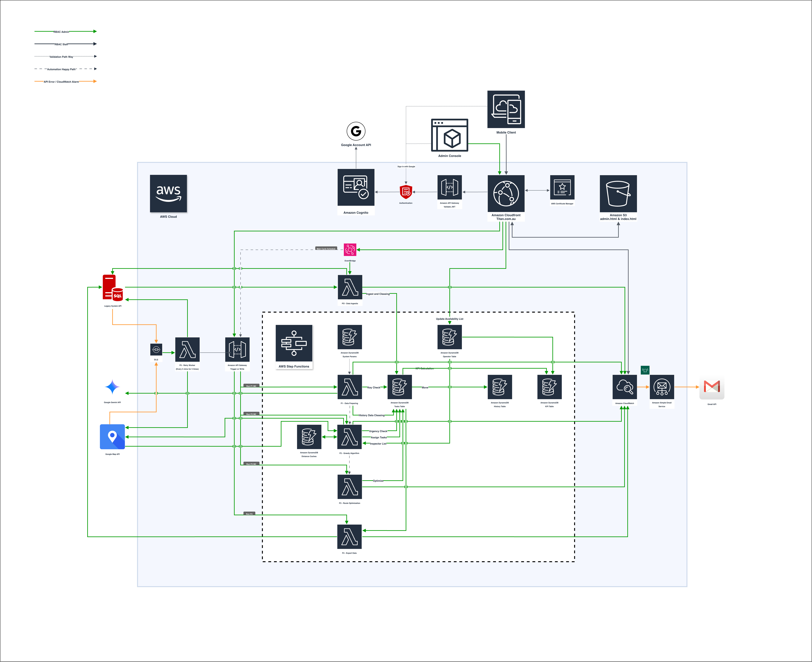The height and width of the screenshot is (662, 812).
Task: Click the 'RBAC Admin' legend label
Action: (x=62, y=32)
